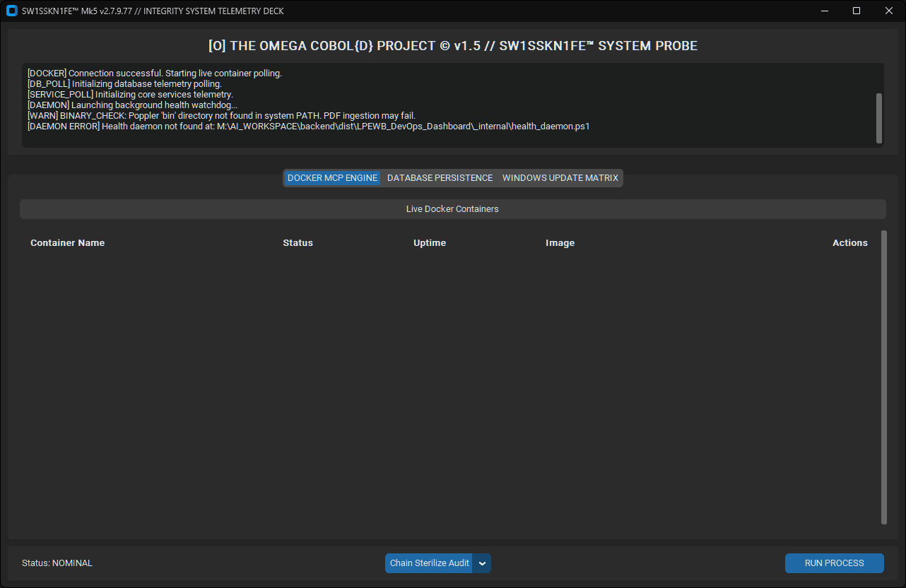Viewport: 906px width, 588px height.
Task: Click the RUN PROCESS button
Action: (x=834, y=563)
